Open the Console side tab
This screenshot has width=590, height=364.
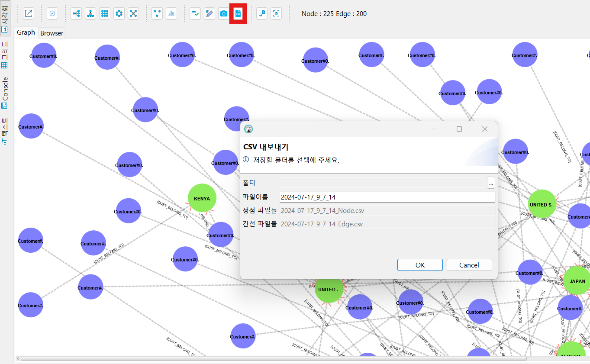point(5,93)
